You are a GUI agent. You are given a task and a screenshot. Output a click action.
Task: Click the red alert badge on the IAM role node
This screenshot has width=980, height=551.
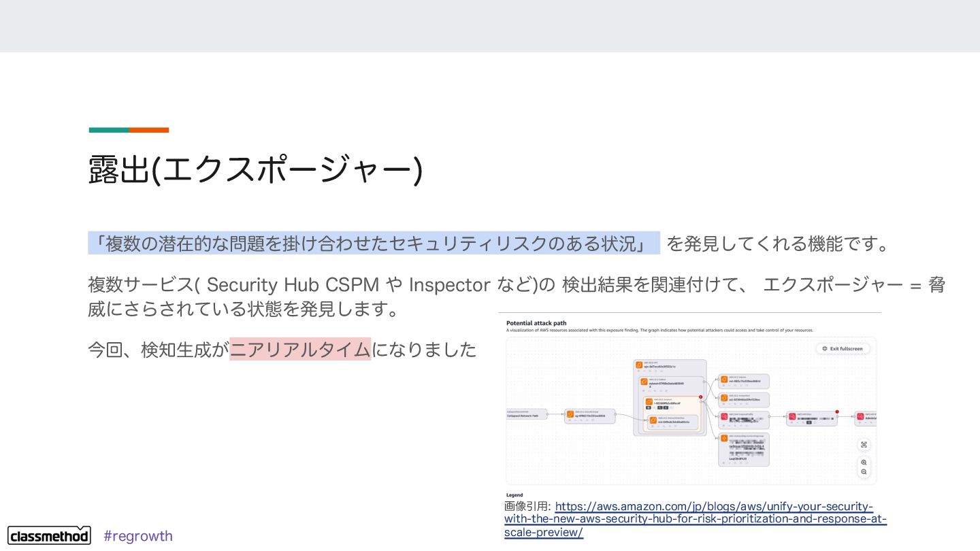tap(837, 412)
